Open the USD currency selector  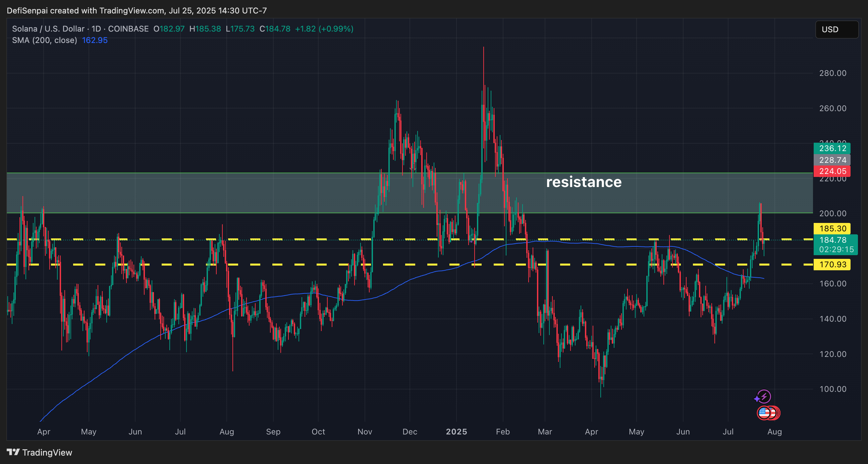[x=836, y=29]
